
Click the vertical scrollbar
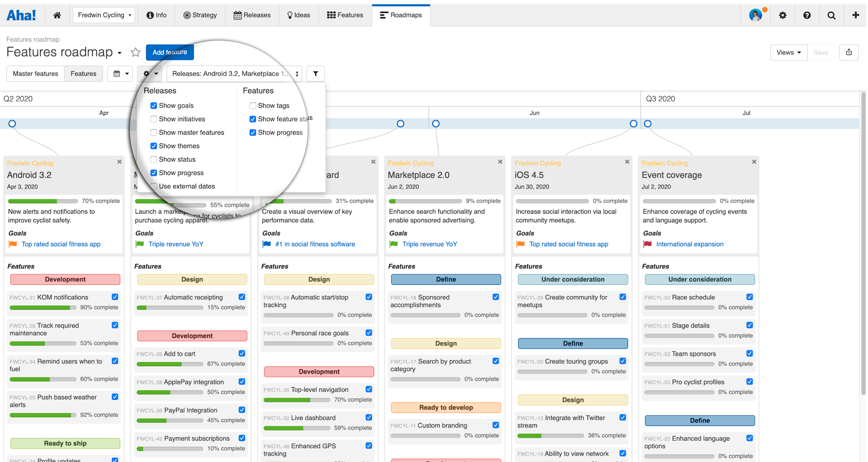[863, 243]
